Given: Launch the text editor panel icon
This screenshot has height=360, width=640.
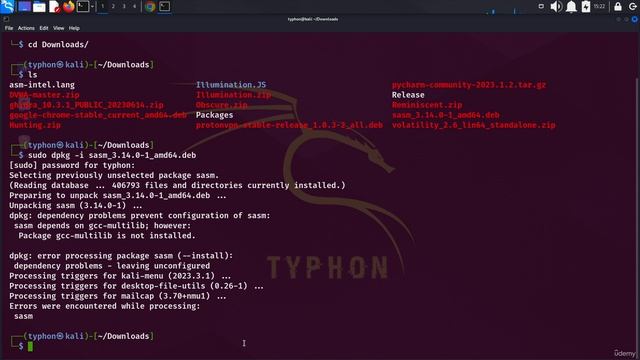Looking at the screenshot, I should pos(54,7).
